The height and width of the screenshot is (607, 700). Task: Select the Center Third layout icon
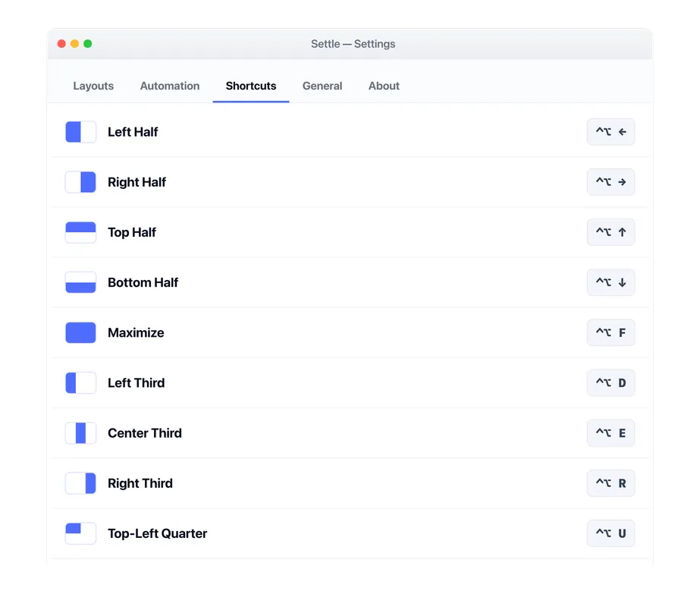click(81, 433)
